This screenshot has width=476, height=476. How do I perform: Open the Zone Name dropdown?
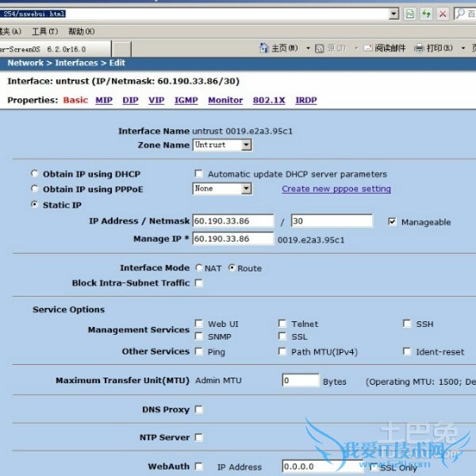pyautogui.click(x=247, y=145)
